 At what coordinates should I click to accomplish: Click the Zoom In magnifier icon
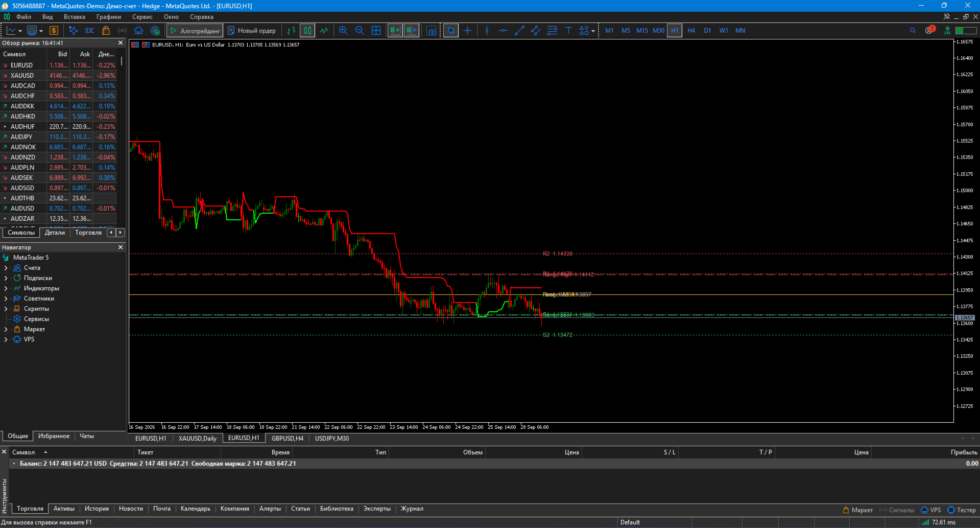pyautogui.click(x=343, y=31)
